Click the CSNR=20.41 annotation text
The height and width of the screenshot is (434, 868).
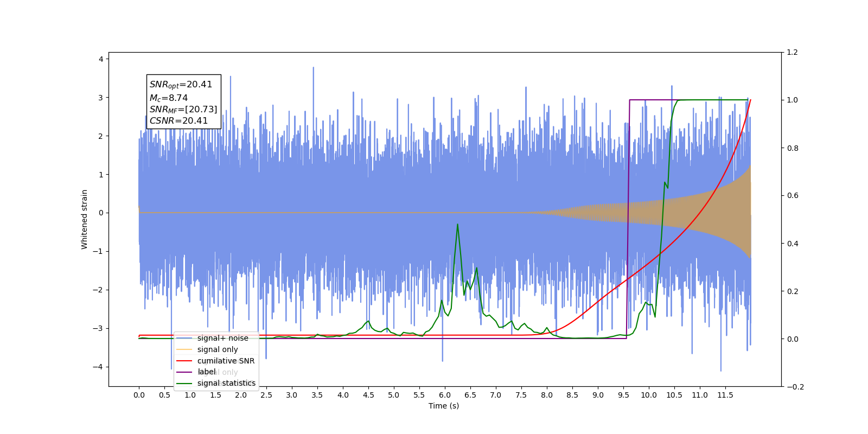(x=178, y=120)
